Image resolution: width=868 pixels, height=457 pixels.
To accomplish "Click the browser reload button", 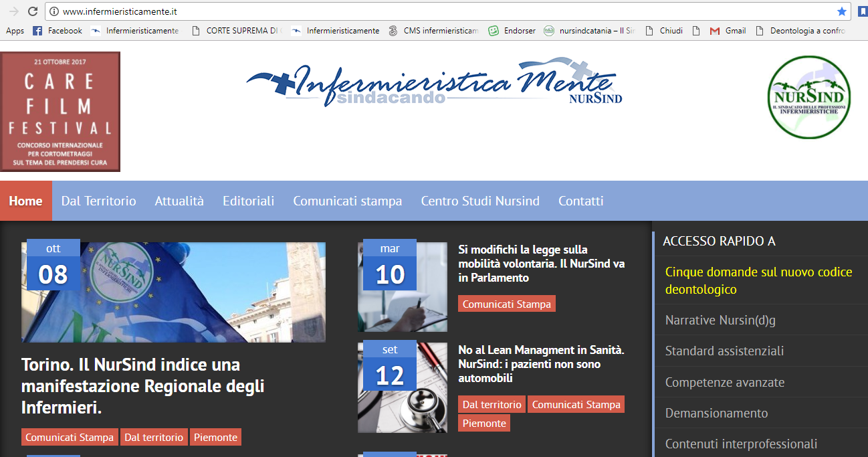I will tap(32, 11).
